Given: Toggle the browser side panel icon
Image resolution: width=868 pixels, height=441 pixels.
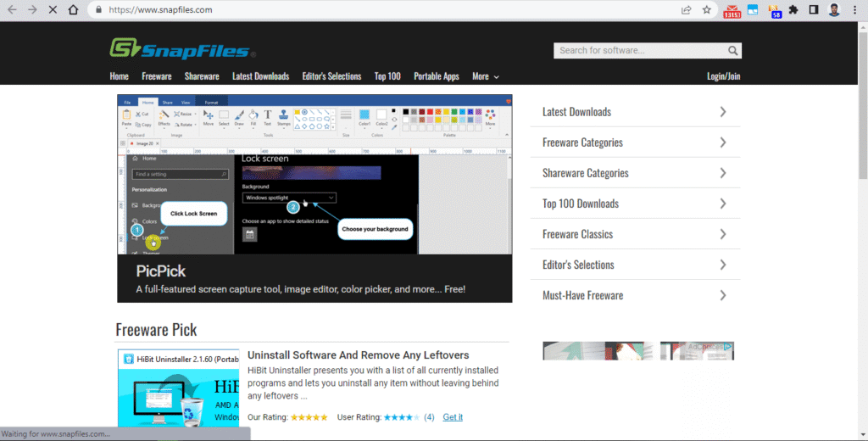Looking at the screenshot, I should 814,10.
